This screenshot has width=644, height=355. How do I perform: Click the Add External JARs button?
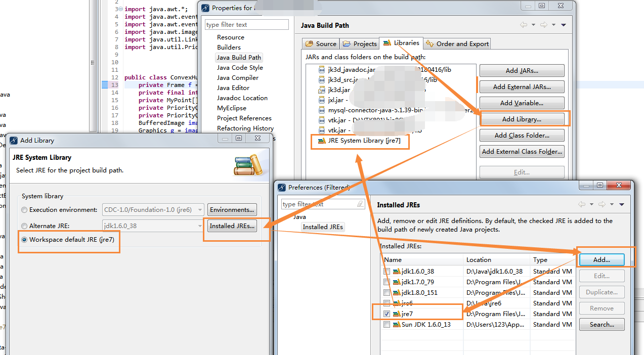click(x=522, y=86)
